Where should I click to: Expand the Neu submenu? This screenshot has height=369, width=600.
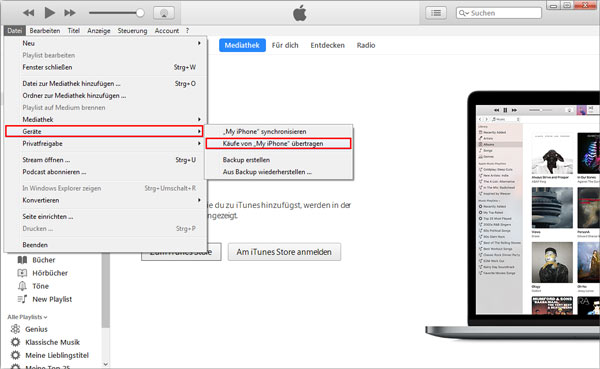point(106,43)
